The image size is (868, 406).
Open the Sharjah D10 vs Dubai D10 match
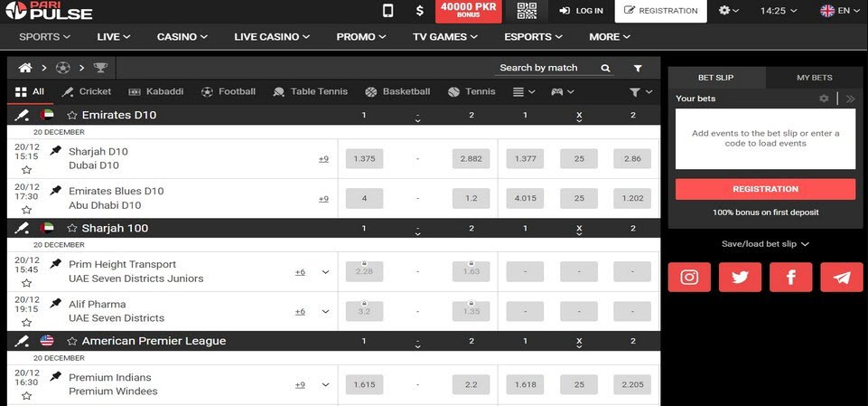click(98, 158)
